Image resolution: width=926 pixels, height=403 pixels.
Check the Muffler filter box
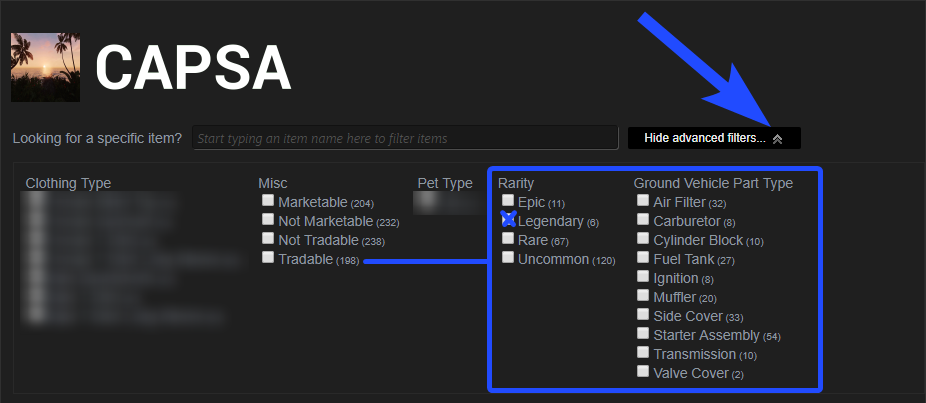tap(643, 296)
